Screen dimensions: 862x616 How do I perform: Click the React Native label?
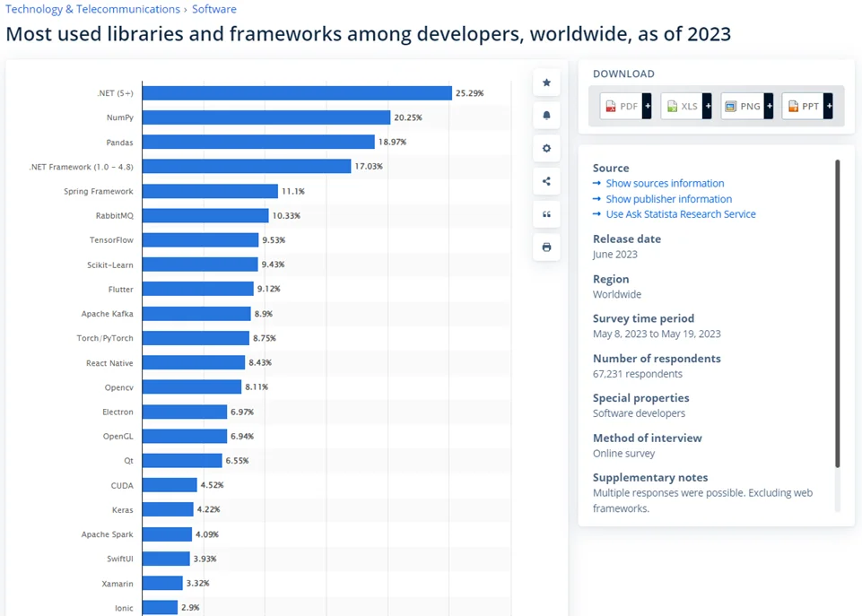pos(109,363)
